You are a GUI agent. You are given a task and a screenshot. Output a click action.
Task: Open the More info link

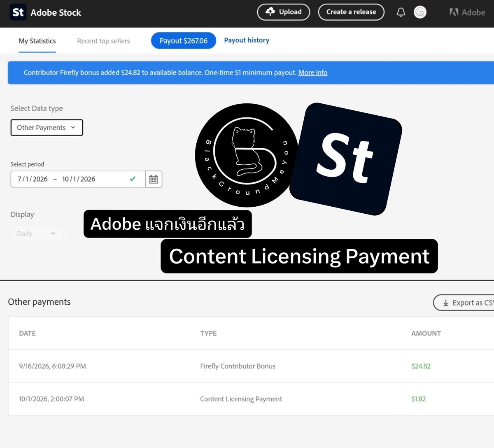click(x=313, y=72)
